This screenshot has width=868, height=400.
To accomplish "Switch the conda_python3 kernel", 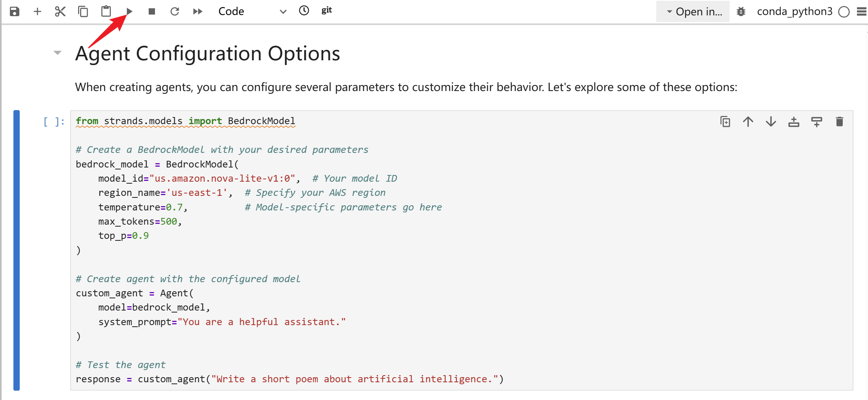I will pos(794,11).
